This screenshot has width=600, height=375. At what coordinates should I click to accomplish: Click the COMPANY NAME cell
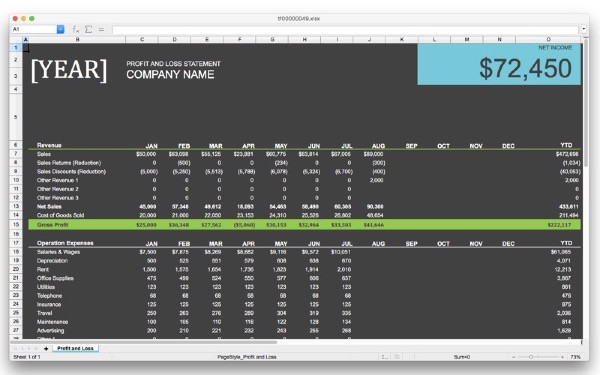(170, 75)
